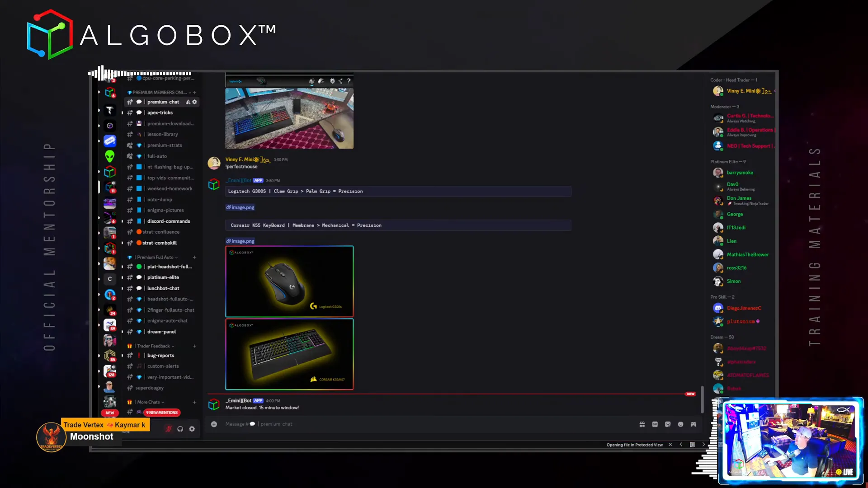868x488 pixels.
Task: Open the first image.png attachment link
Action: tap(240, 207)
